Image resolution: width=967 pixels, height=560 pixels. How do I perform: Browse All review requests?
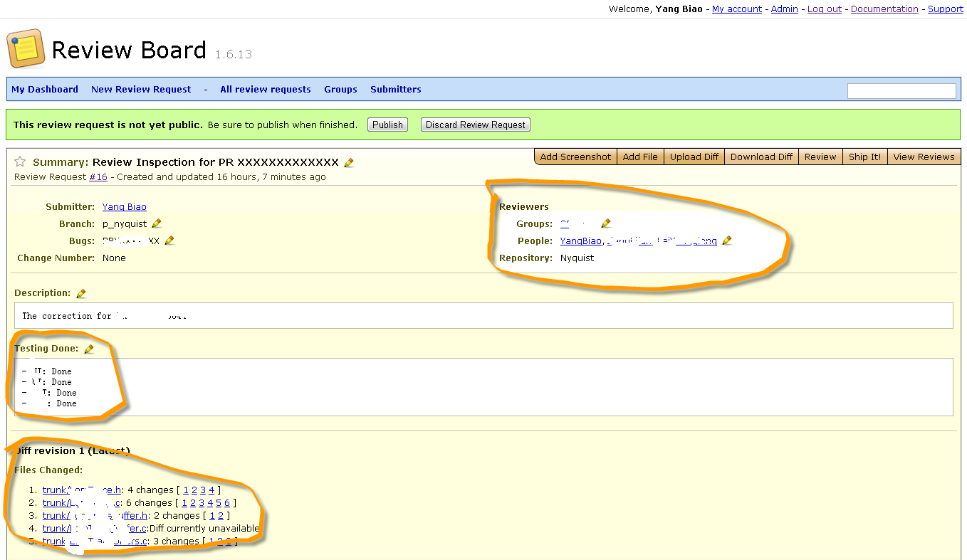coord(266,89)
